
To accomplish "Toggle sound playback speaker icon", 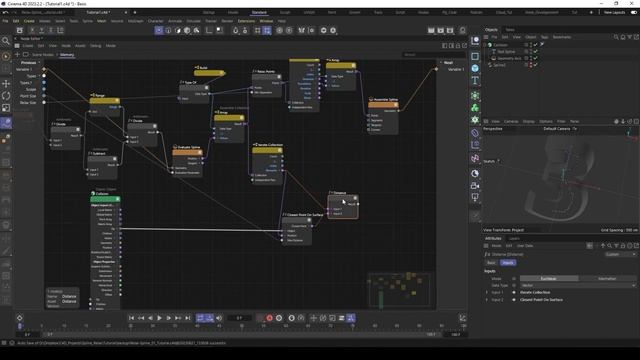I will click(x=219, y=318).
